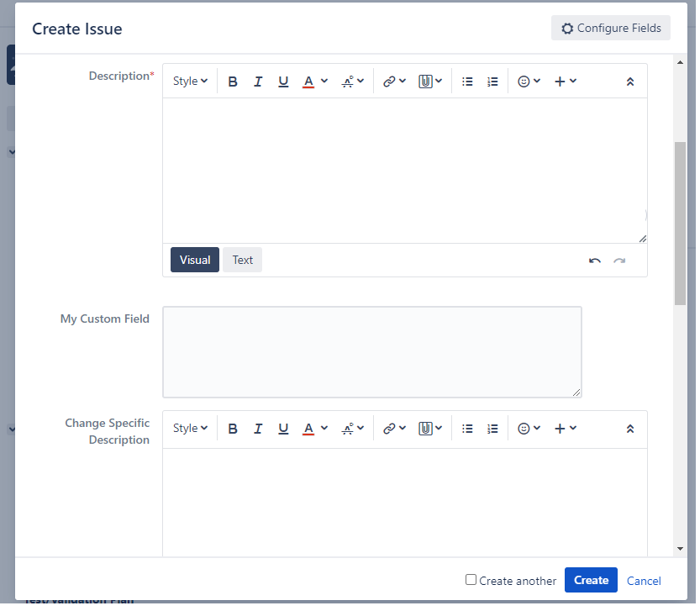Redo change in Description editor

[619, 261]
